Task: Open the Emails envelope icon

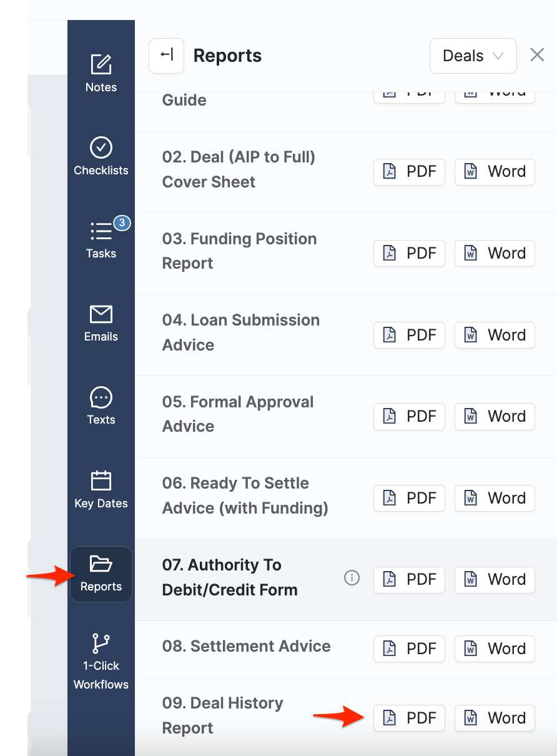Action: pyautogui.click(x=101, y=314)
